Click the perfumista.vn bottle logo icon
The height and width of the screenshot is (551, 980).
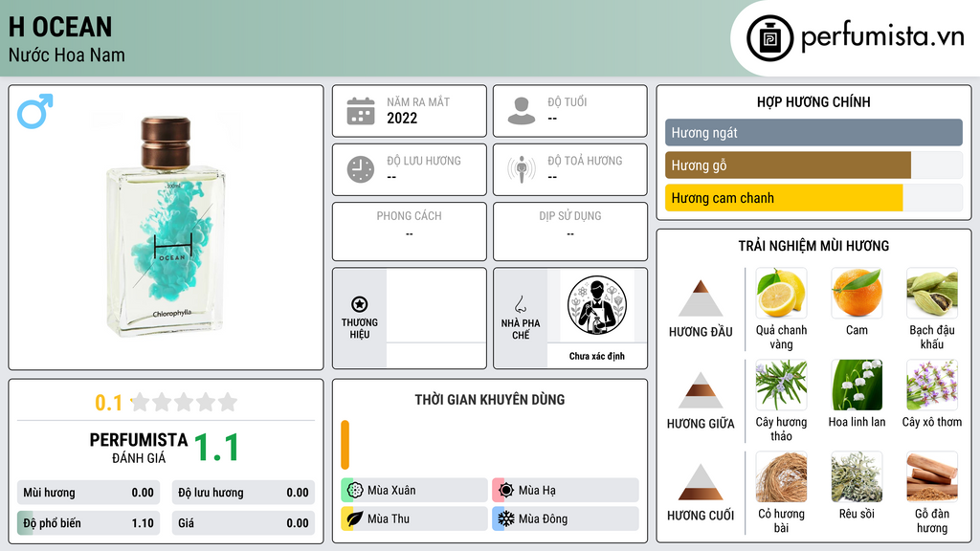tap(770, 38)
